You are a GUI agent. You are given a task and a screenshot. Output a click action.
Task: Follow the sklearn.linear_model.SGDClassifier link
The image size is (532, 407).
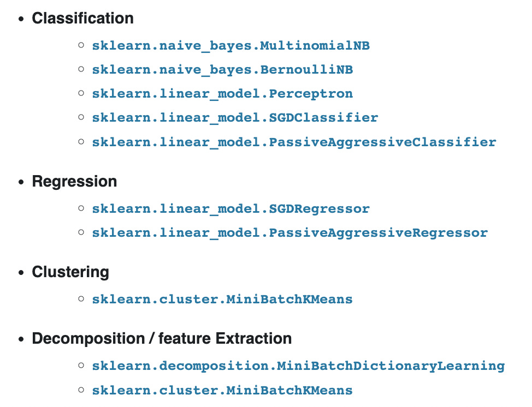235,118
